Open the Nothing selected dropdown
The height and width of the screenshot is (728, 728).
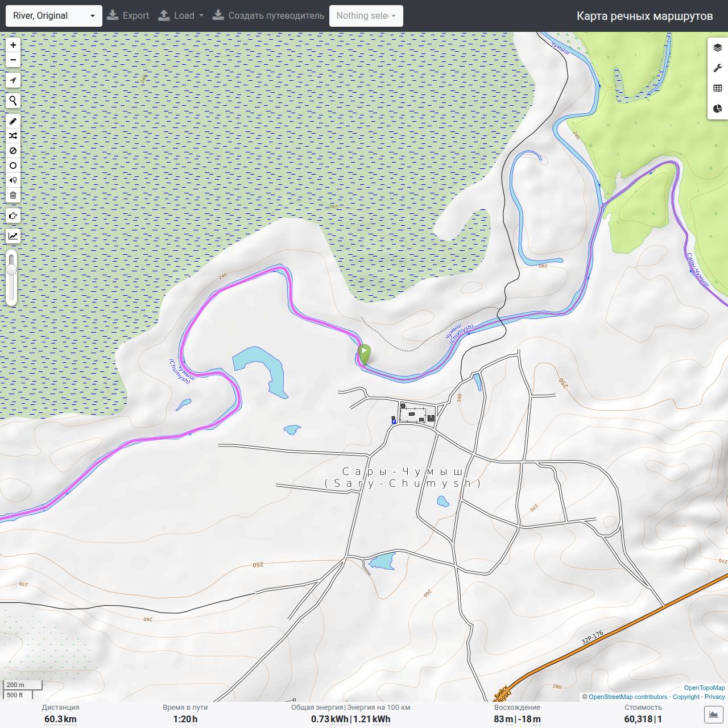(366, 16)
